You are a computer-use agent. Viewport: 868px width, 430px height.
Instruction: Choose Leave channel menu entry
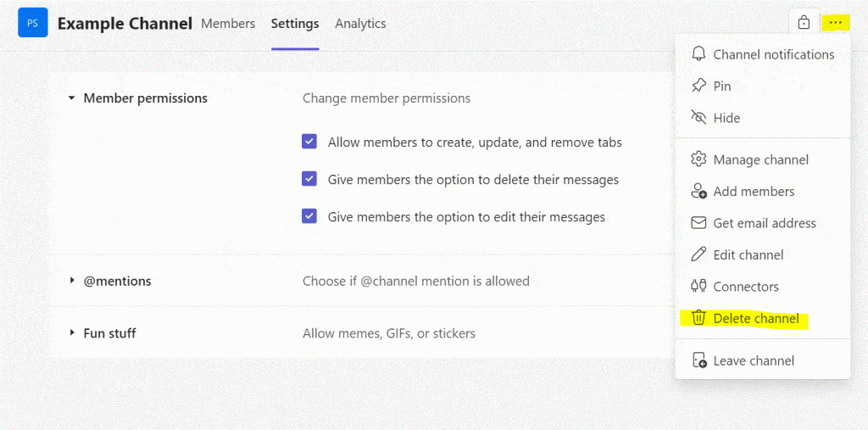(x=763, y=360)
